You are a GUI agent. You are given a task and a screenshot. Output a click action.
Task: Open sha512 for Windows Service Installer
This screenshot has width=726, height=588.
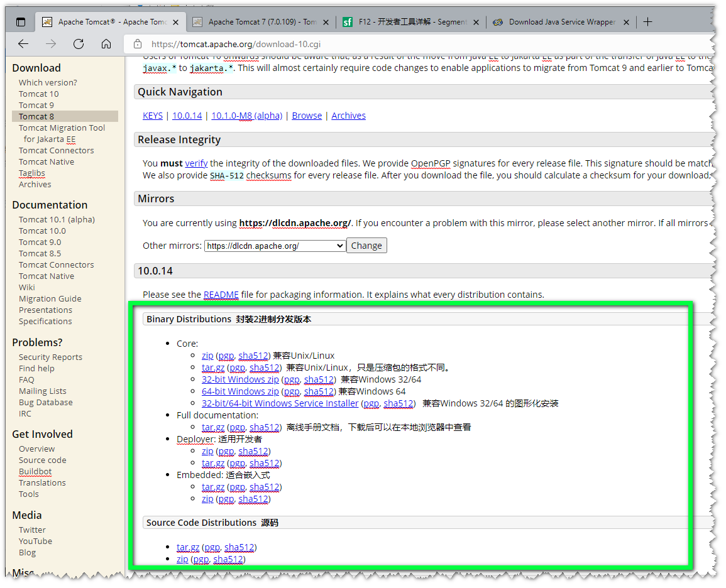[x=398, y=403]
